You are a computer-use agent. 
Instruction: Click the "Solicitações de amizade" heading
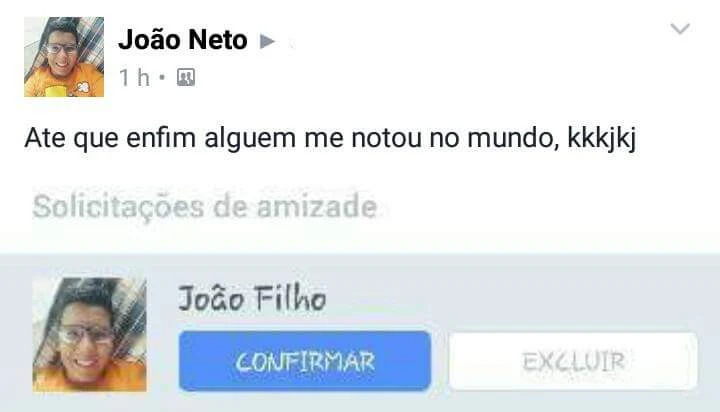[x=205, y=207]
